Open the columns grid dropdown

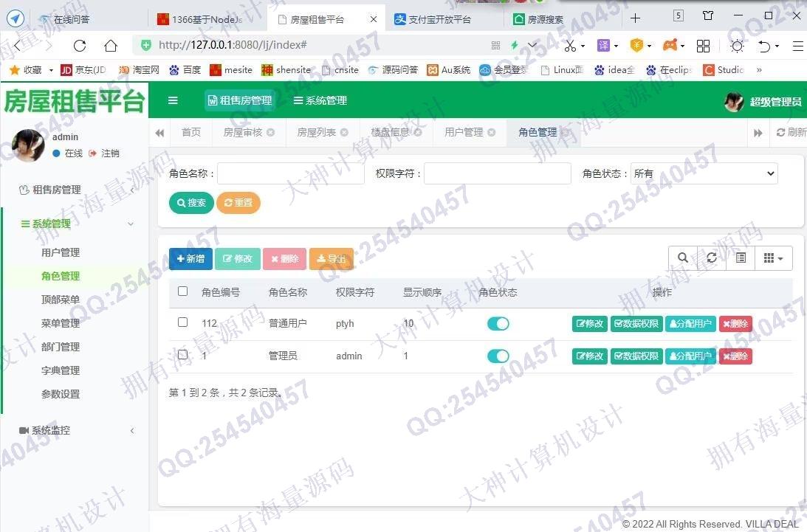point(774,258)
